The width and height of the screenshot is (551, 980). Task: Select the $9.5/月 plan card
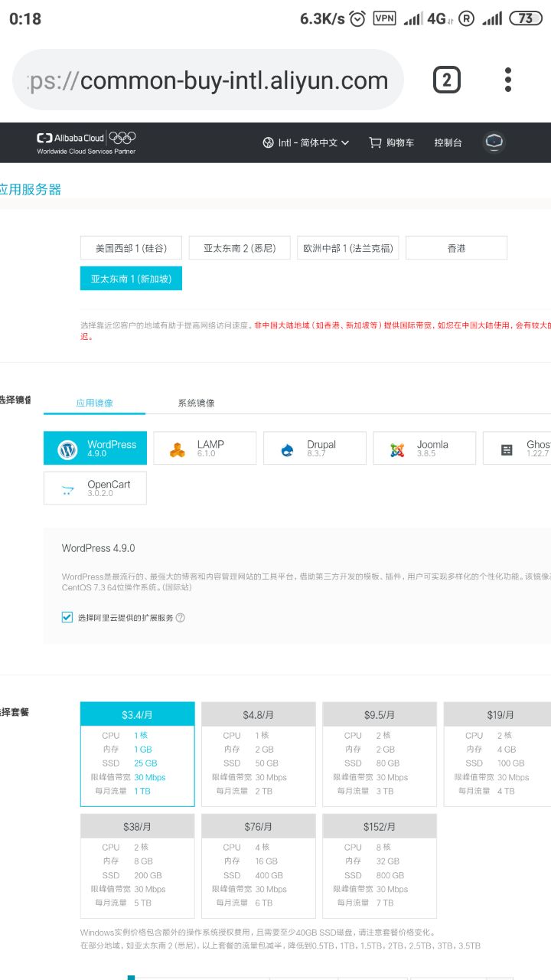point(380,754)
